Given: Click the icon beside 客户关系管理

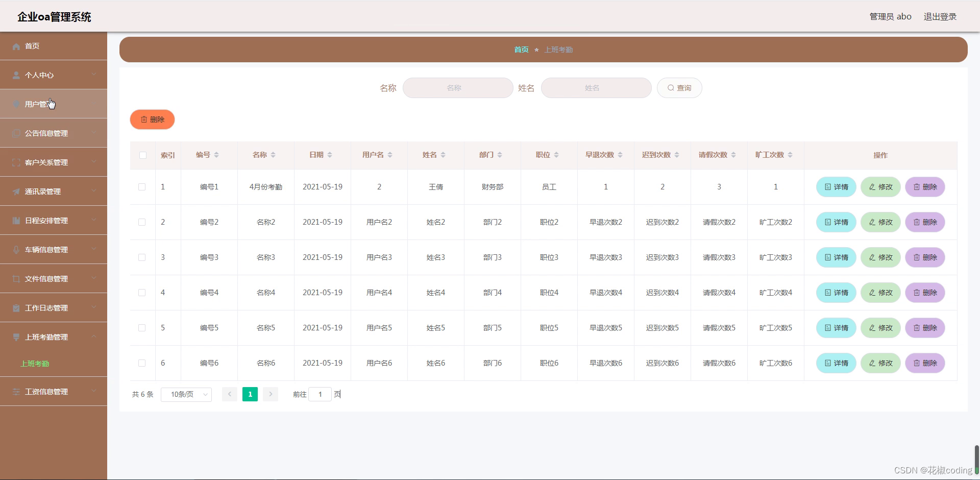Looking at the screenshot, I should point(16,163).
